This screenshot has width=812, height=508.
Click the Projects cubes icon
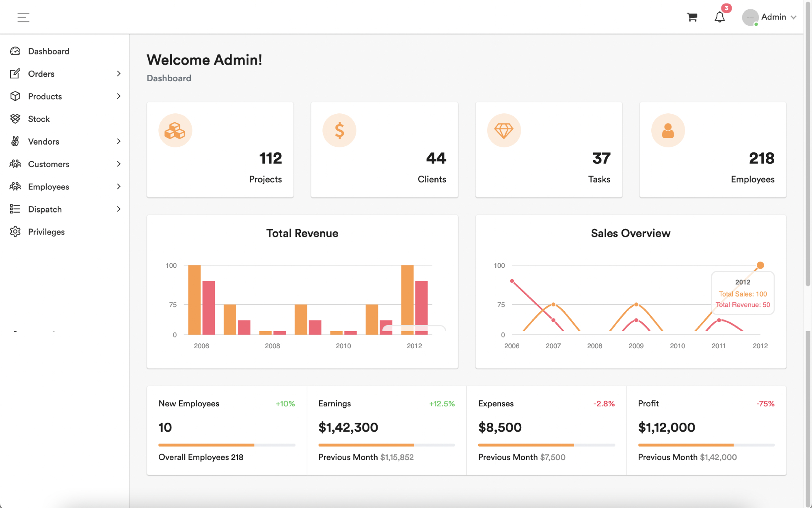click(x=175, y=130)
